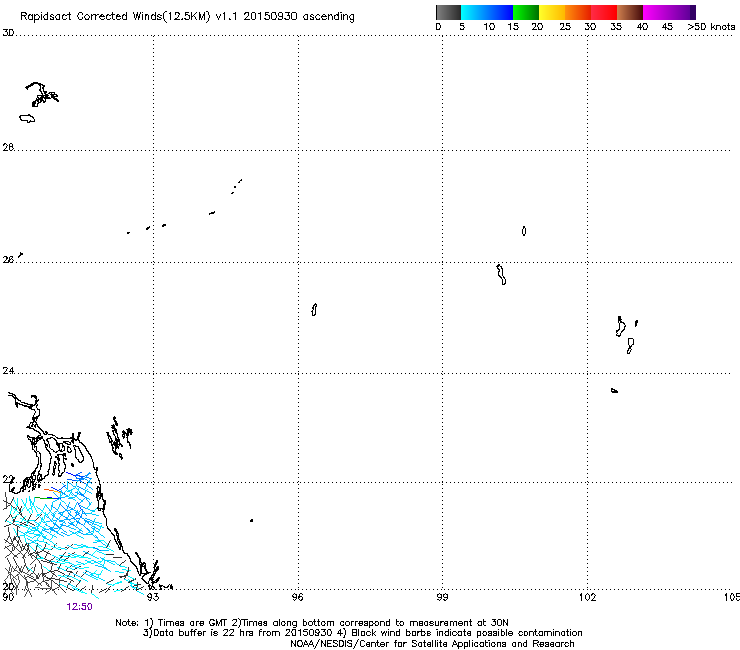Click the 'NOAA/NESDIS/Center for Satellite Applications and Research' credit
This screenshot has height=650, width=740.
click(x=432, y=644)
